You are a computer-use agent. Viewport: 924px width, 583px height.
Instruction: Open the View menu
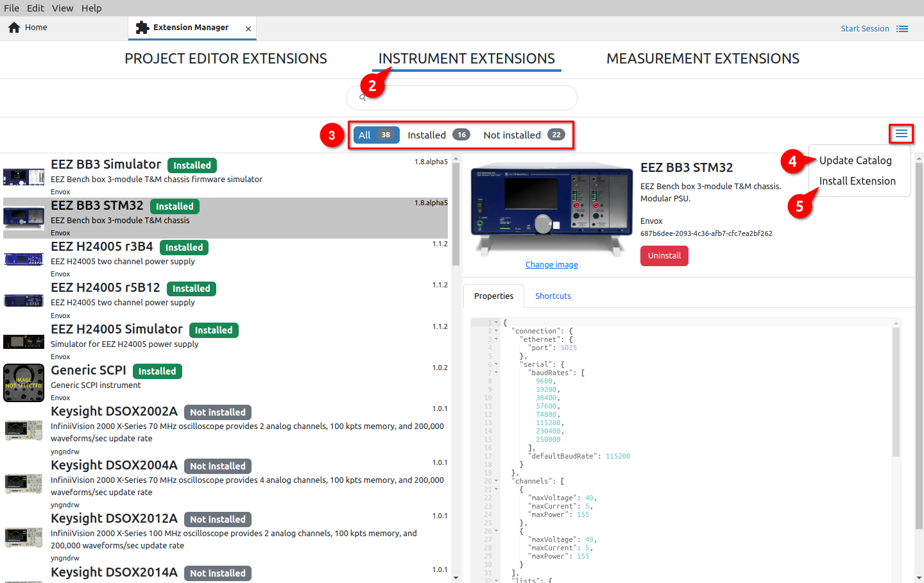[62, 8]
